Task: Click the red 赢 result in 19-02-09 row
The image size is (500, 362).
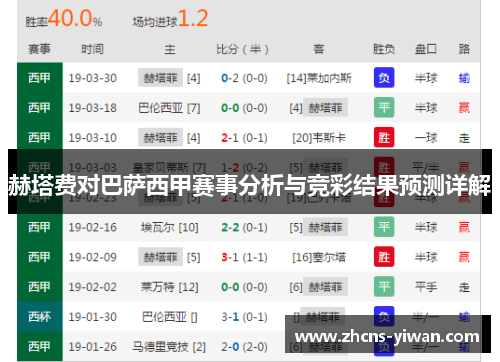Action: 464,257
